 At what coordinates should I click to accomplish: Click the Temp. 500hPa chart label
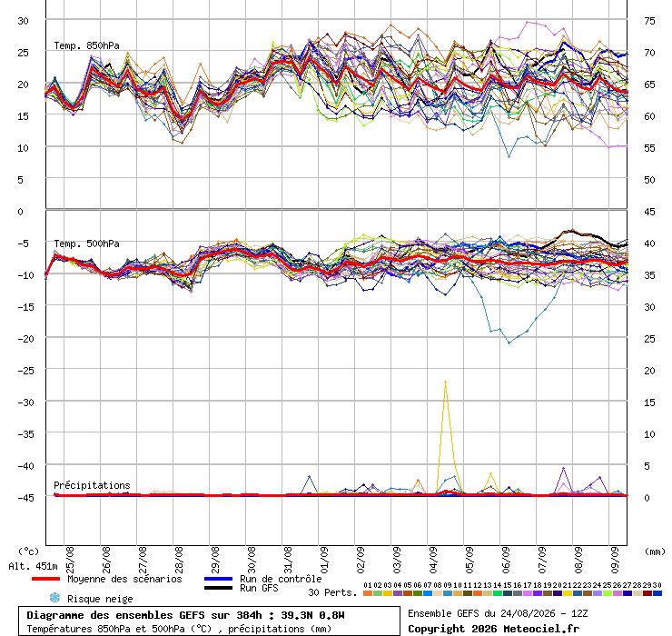[86, 243]
